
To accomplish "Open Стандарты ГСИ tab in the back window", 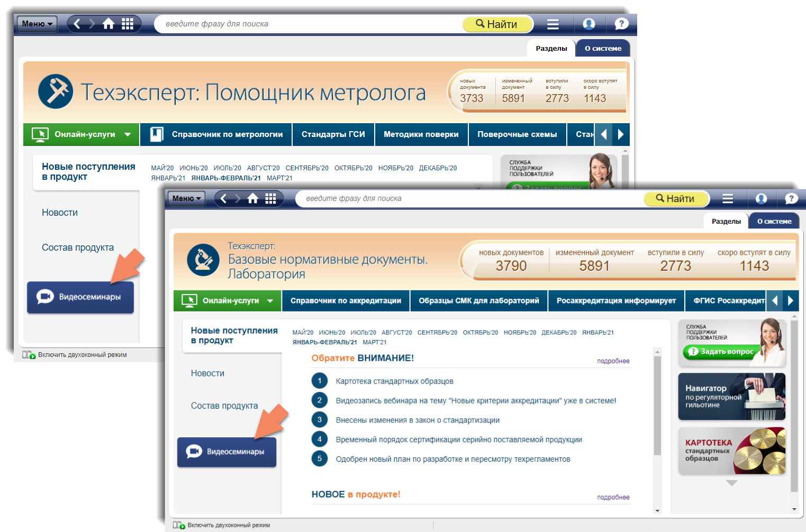I will click(333, 134).
